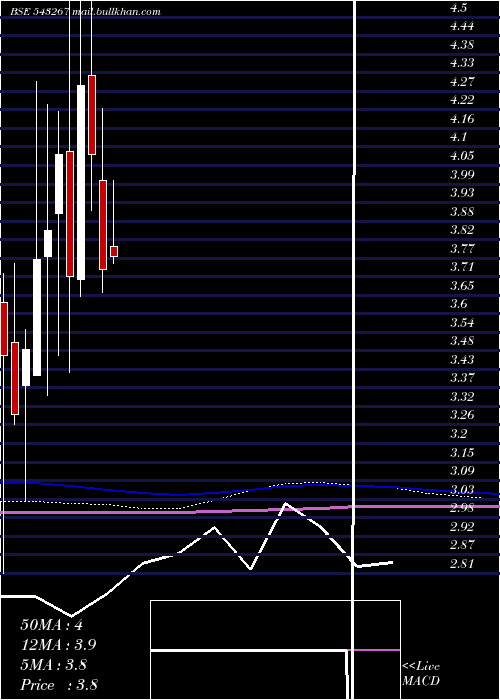Click the BSE 543267 chart title
This screenshot has width=500, height=700.
(85, 12)
